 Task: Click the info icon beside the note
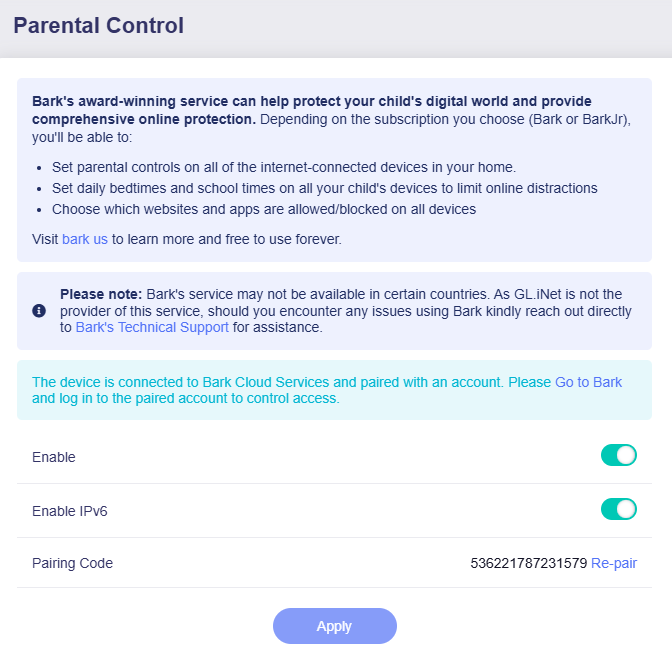39,311
